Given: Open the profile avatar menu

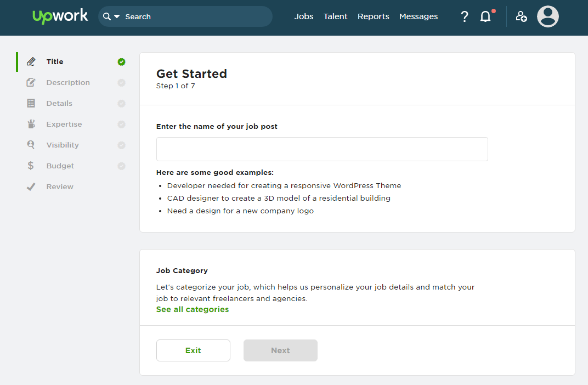Looking at the screenshot, I should (x=547, y=16).
